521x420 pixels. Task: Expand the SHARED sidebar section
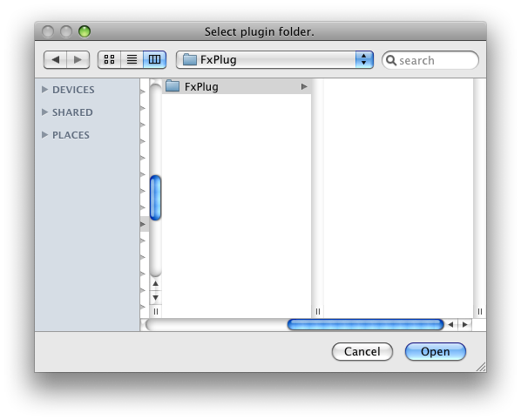tap(44, 112)
